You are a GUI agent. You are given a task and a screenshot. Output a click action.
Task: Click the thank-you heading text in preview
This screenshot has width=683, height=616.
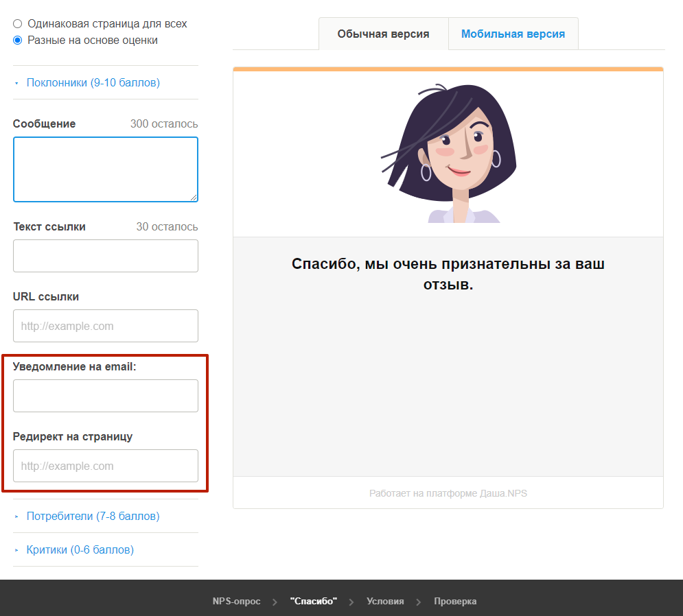[x=448, y=274]
